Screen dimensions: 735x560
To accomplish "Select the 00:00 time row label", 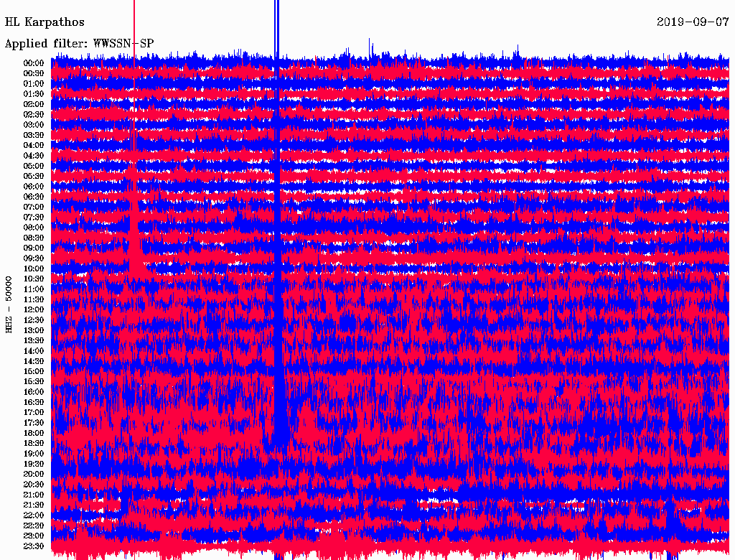I will click(x=34, y=63).
